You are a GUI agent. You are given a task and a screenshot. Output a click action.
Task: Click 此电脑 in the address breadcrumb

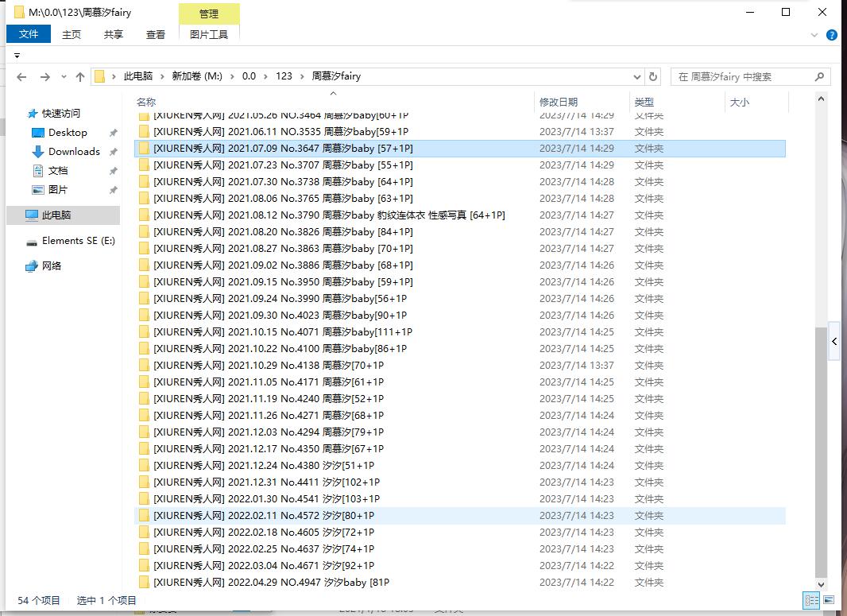point(138,76)
